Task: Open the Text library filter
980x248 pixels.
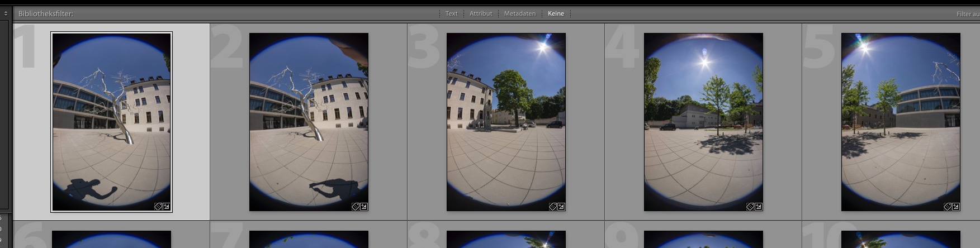Action: (451, 13)
